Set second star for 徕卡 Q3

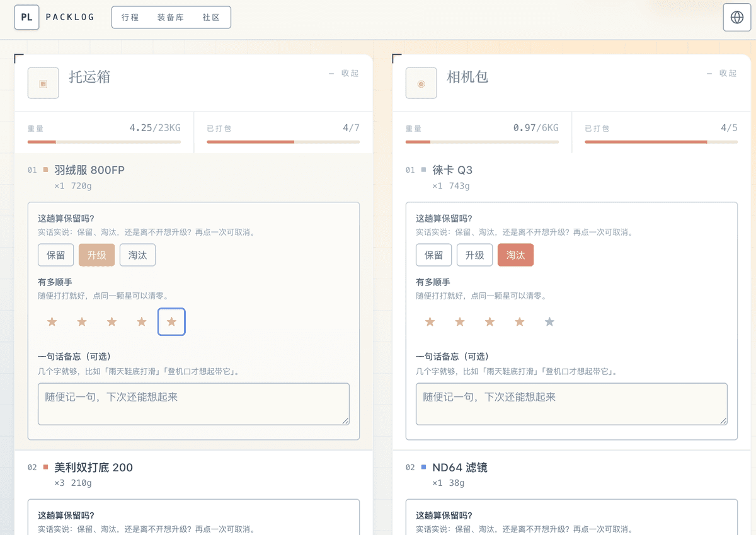pos(460,322)
